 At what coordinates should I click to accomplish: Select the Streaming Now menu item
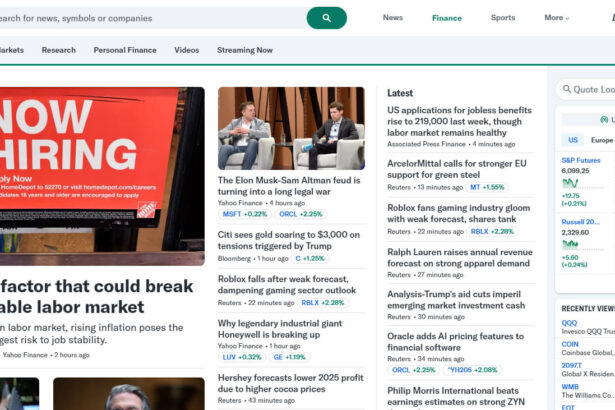(x=245, y=50)
